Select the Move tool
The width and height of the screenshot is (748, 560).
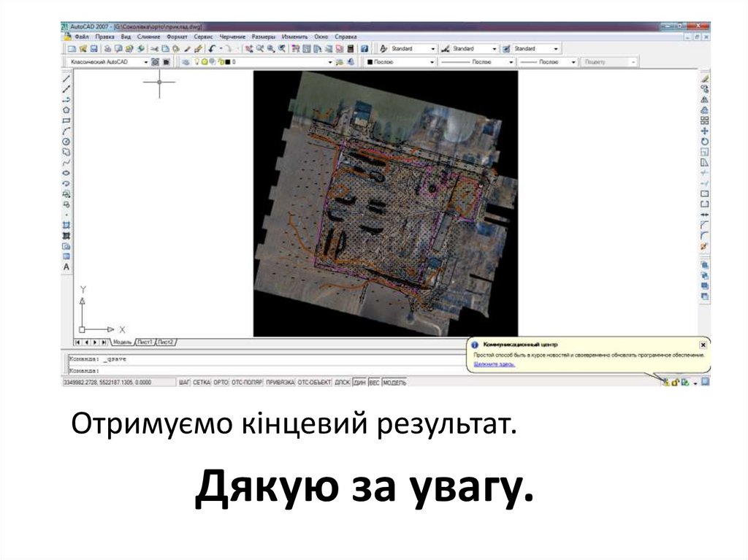point(705,131)
